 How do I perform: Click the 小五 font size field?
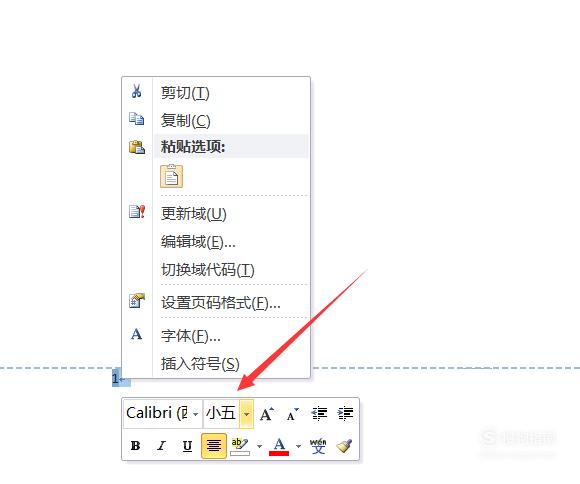221,413
